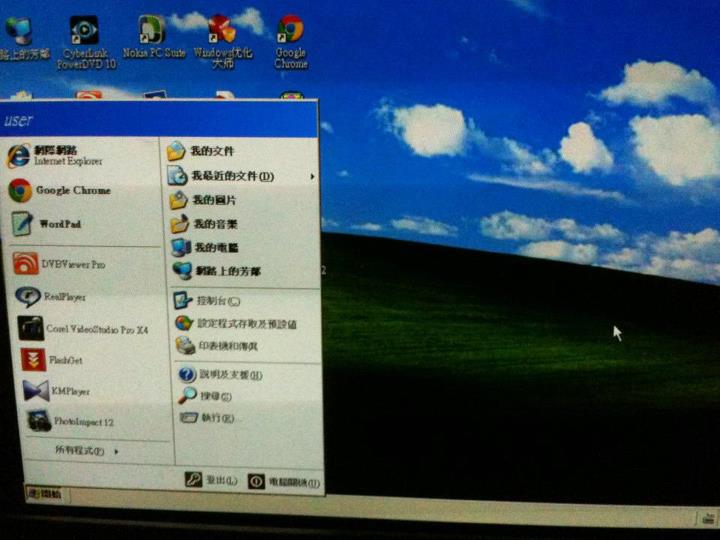Click RealPlayer icon in Start menu
Image resolution: width=720 pixels, height=540 pixels.
(28, 297)
